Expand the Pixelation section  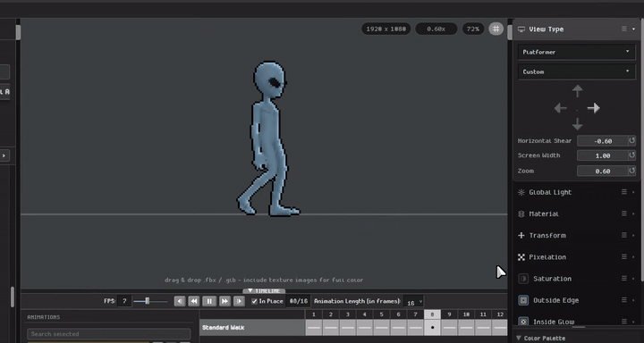(634, 257)
